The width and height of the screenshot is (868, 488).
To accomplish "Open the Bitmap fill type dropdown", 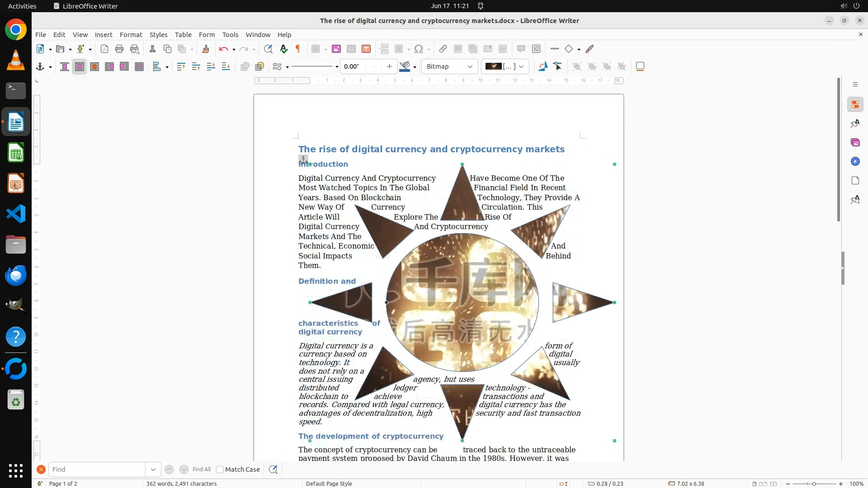I will (449, 66).
